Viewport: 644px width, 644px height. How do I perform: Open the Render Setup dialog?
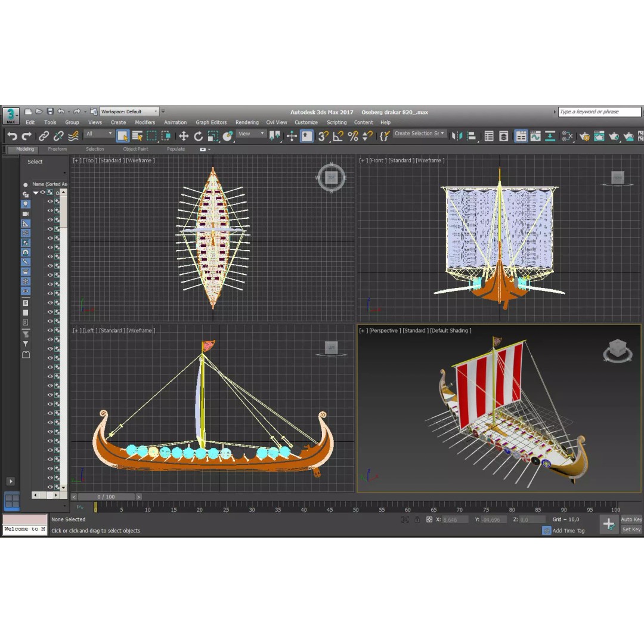coord(585,136)
